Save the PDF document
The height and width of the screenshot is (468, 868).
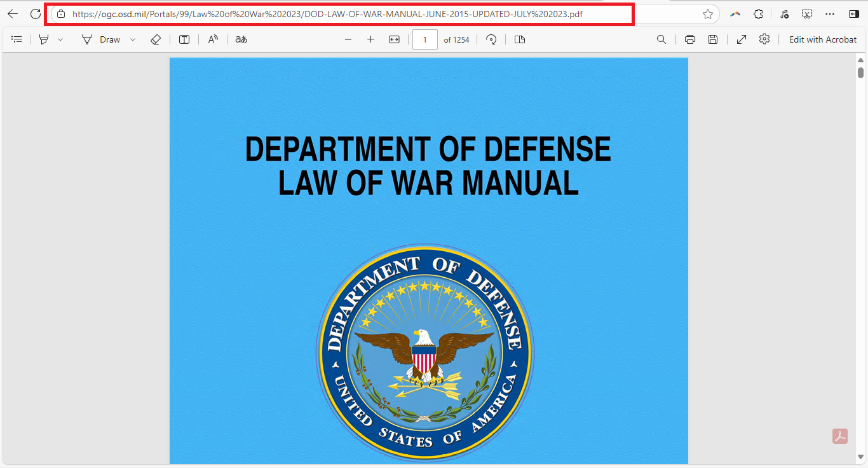(713, 39)
